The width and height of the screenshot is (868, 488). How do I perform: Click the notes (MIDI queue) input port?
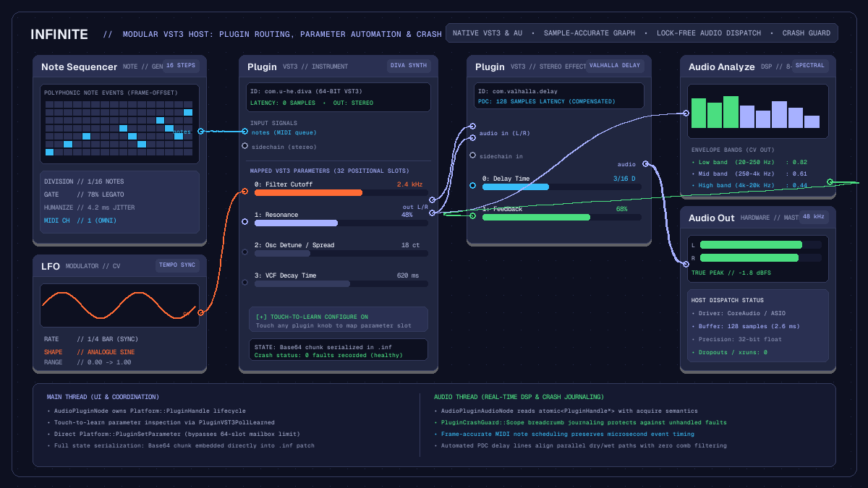click(244, 132)
